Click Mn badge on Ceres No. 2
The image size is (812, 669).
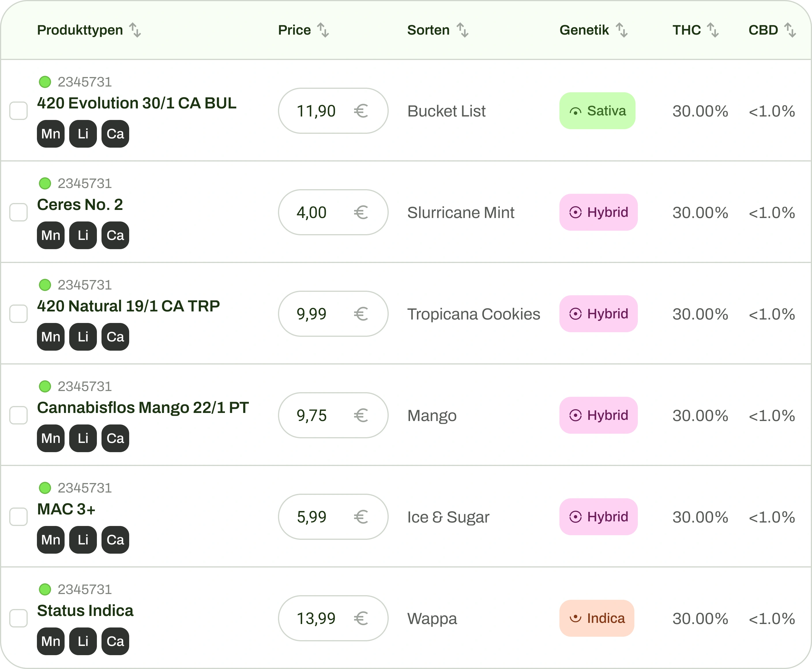pos(51,236)
